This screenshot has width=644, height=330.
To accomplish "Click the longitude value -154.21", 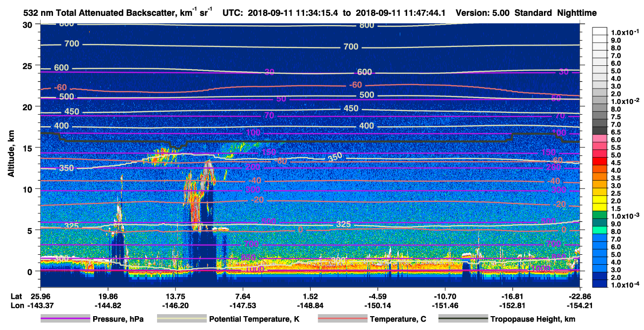I will (x=580, y=305).
